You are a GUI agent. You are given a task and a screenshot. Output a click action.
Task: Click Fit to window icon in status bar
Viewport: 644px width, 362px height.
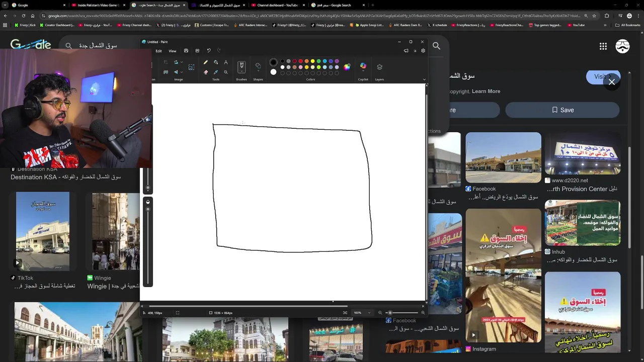coord(345,313)
